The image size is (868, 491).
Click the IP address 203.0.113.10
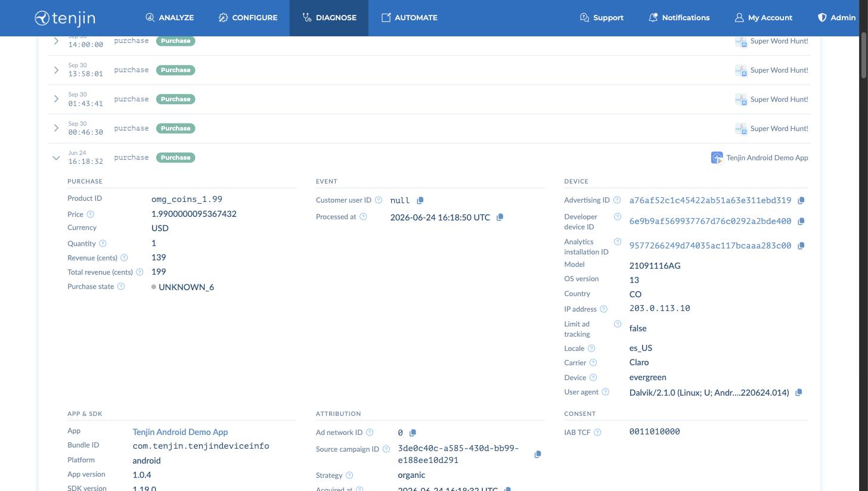(x=659, y=308)
